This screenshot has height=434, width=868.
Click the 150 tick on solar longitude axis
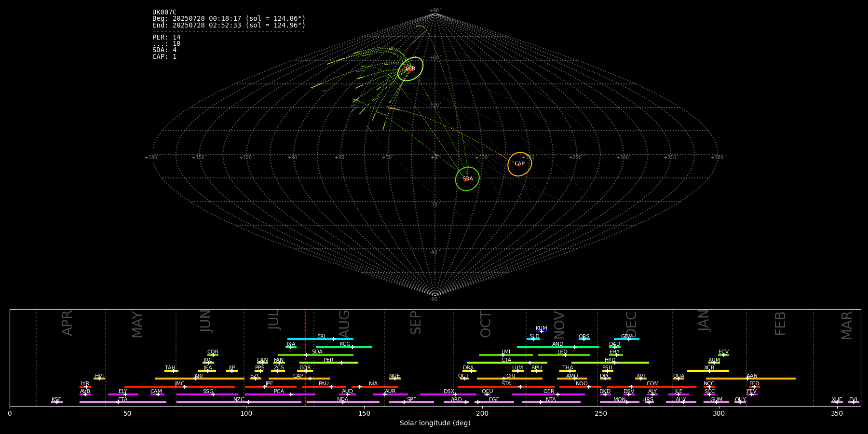pos(364,414)
